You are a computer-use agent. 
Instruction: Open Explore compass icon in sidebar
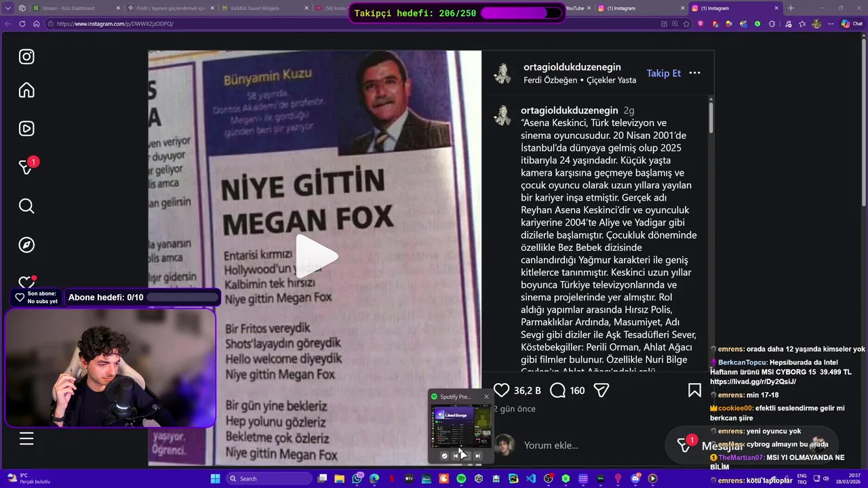26,245
